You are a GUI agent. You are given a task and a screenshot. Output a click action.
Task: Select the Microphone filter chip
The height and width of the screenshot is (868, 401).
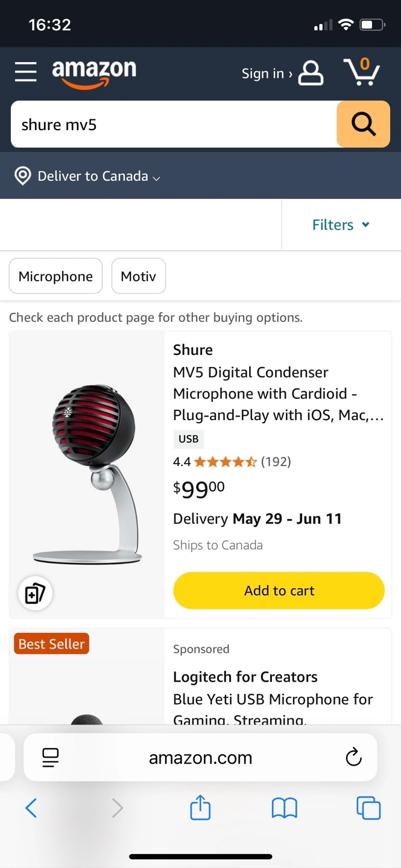coord(55,277)
